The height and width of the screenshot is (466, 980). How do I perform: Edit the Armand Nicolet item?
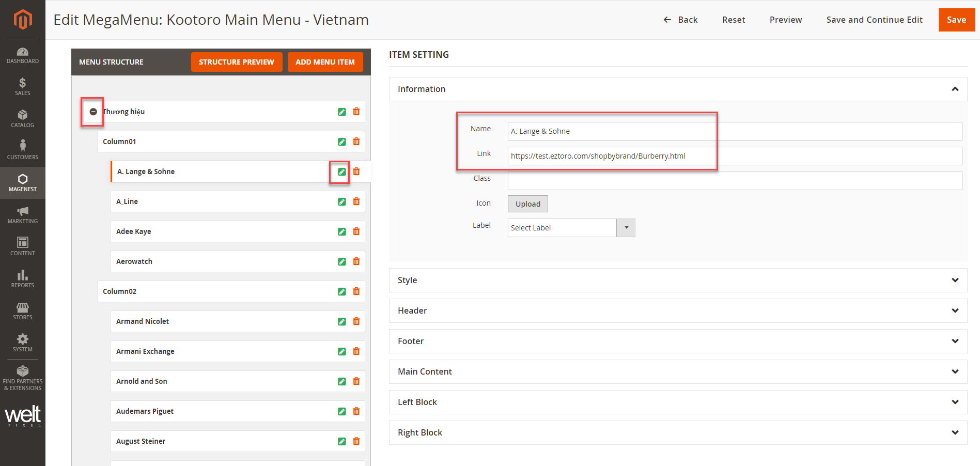pos(342,321)
